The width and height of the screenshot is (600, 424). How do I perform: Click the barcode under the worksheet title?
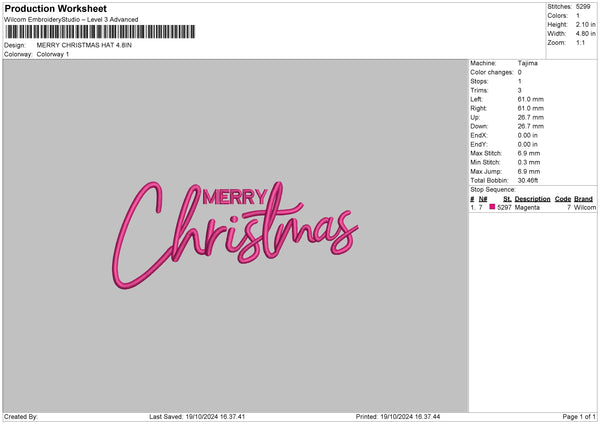pos(100,32)
